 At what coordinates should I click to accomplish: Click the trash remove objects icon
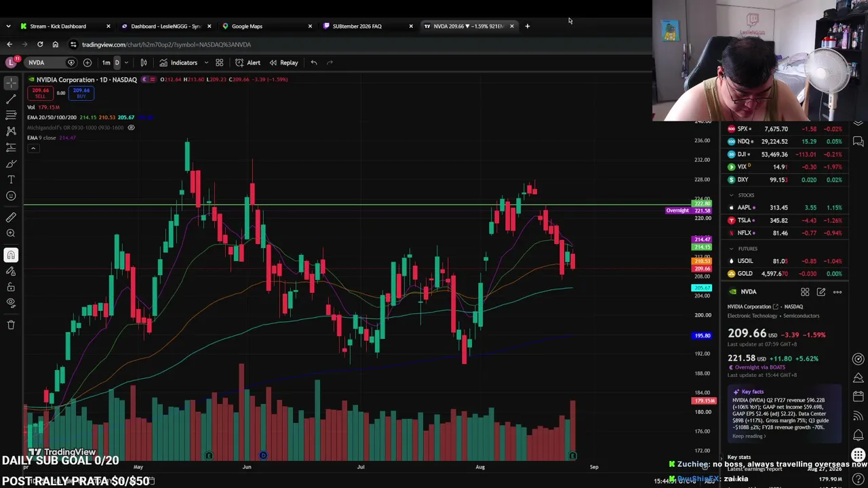(x=11, y=325)
